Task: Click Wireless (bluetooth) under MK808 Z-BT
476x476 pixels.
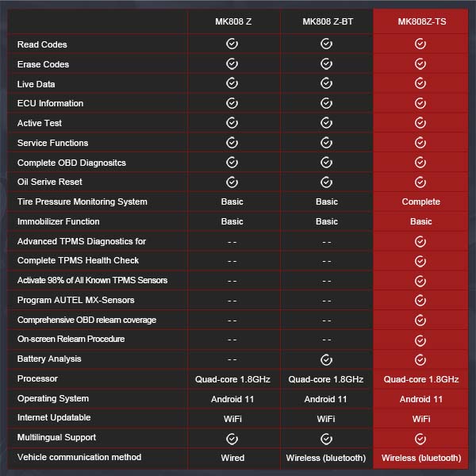Action: pyautogui.click(x=326, y=458)
